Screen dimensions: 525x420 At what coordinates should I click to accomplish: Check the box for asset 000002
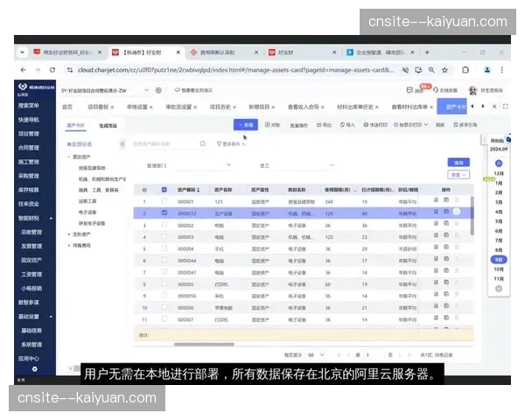164,225
